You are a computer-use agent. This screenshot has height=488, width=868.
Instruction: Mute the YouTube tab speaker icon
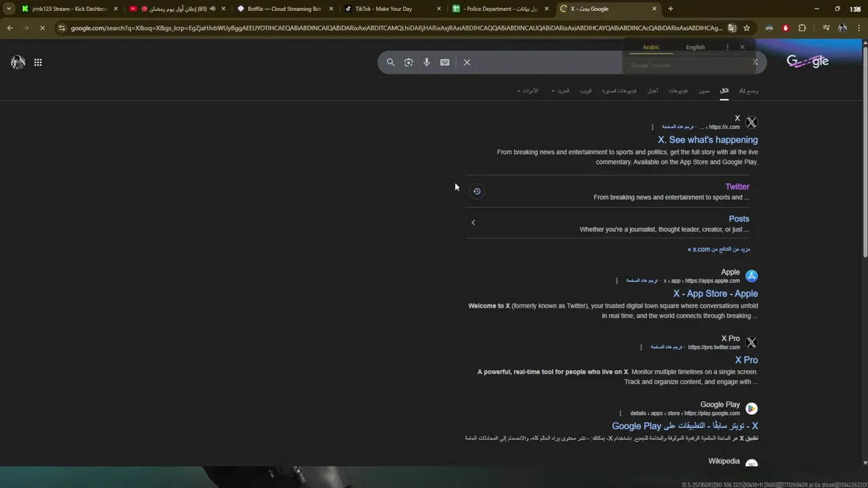click(x=212, y=9)
